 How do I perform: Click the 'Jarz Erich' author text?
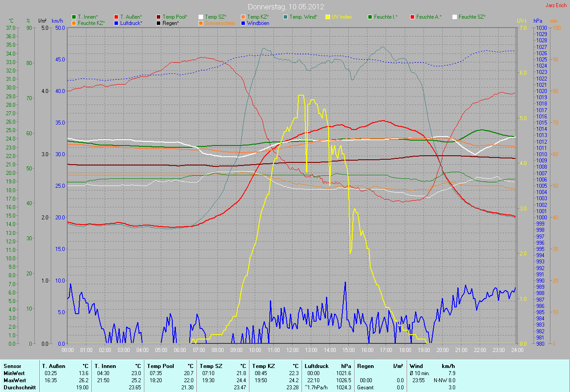pyautogui.click(x=557, y=5)
